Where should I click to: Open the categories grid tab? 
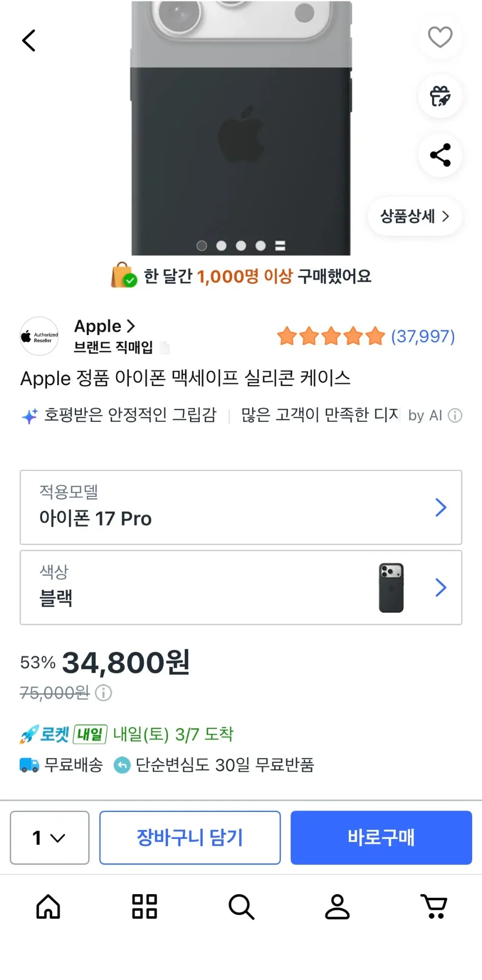click(x=145, y=906)
